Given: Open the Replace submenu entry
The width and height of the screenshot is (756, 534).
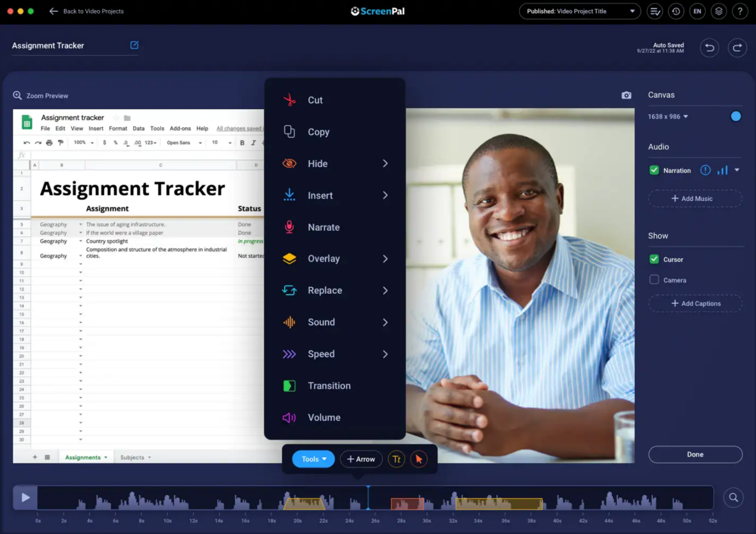Looking at the screenshot, I should point(325,290).
